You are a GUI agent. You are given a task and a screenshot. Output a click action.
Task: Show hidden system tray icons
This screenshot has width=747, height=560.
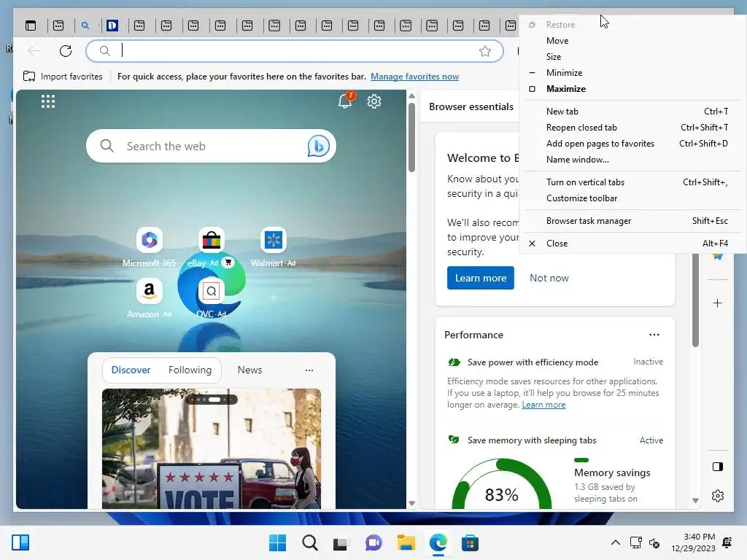[616, 542]
